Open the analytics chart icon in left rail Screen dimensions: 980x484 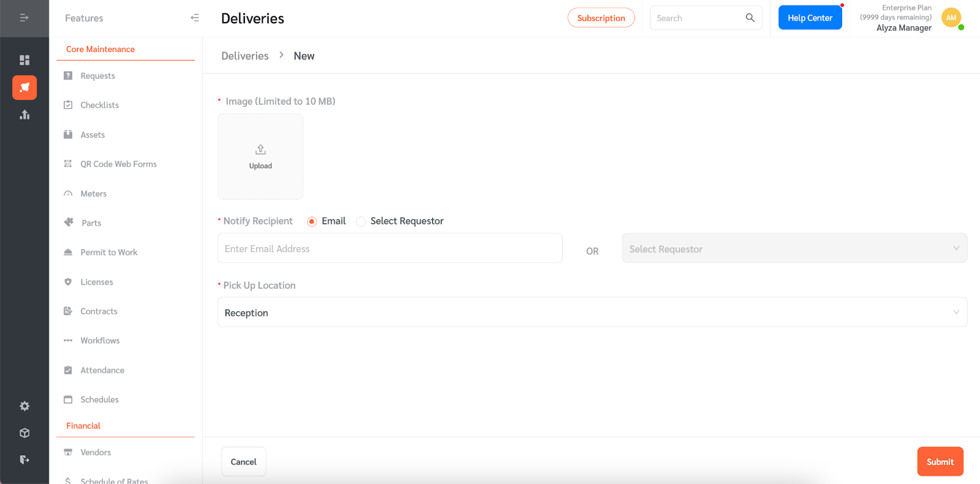(24, 115)
